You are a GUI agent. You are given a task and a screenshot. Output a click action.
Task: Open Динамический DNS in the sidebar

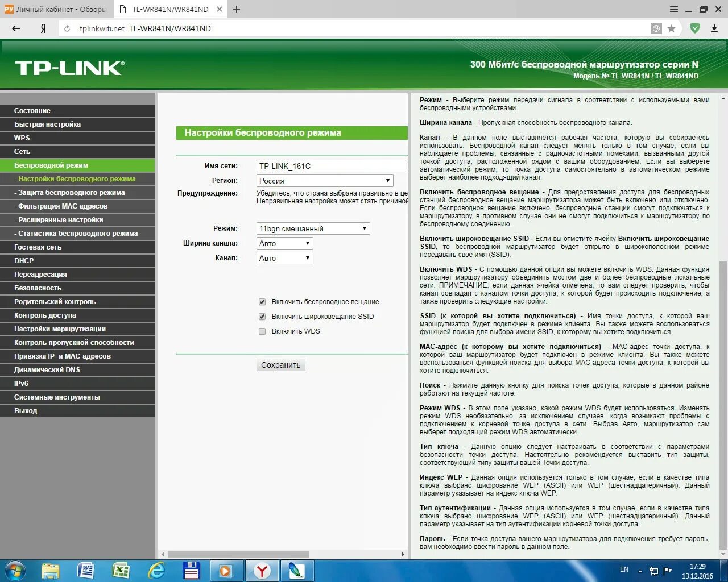[77, 370]
